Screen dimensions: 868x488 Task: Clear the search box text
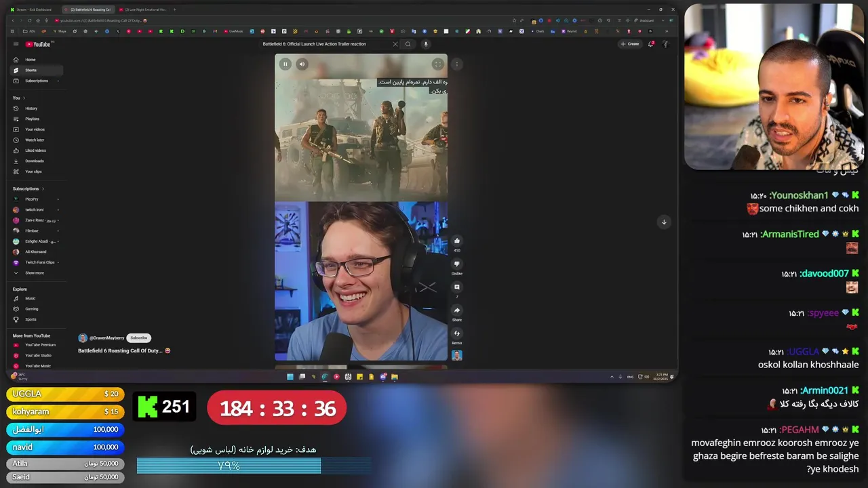coord(395,44)
